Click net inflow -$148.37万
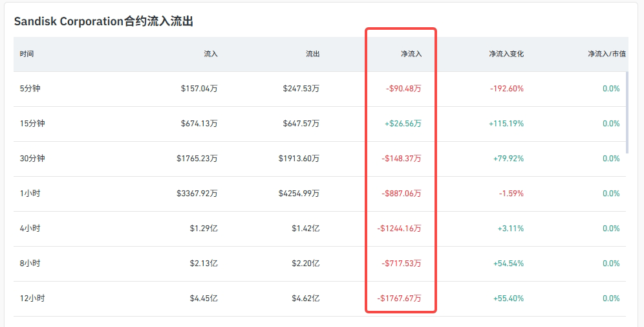This screenshot has height=327, width=644. click(x=402, y=159)
